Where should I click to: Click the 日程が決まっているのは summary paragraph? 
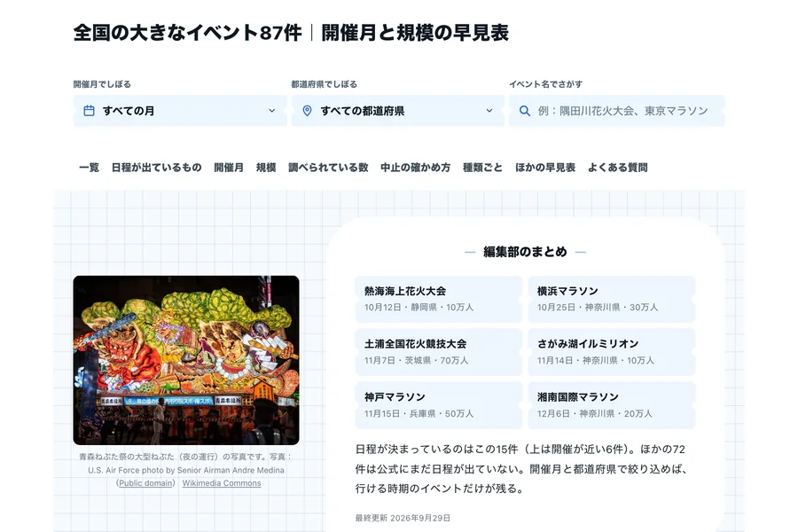click(521, 469)
